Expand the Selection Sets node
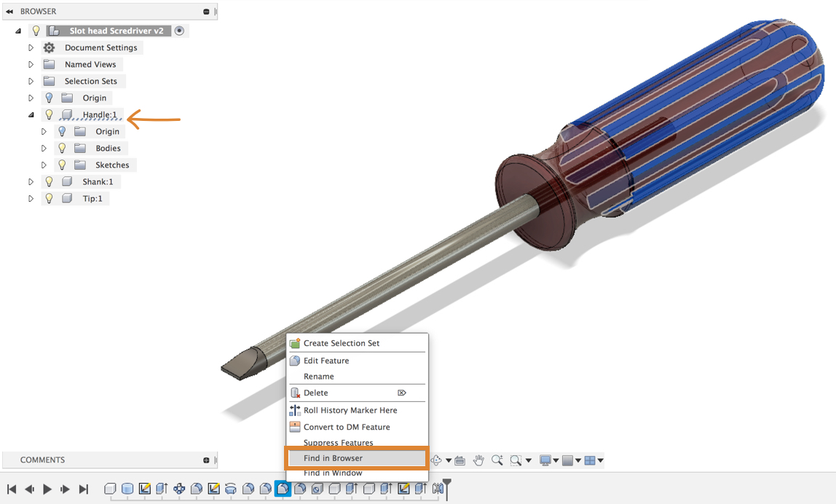Image resolution: width=836 pixels, height=504 pixels. 31,81
